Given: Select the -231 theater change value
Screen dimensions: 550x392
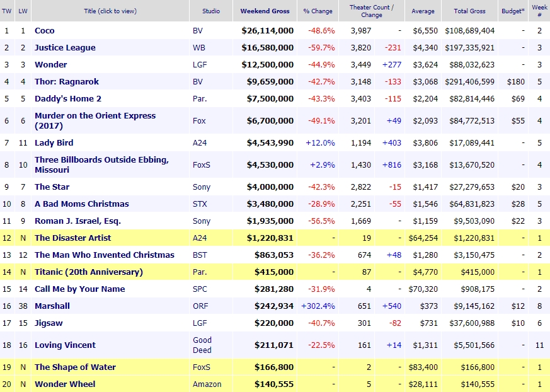Looking at the screenshot, I should [x=392, y=48].
